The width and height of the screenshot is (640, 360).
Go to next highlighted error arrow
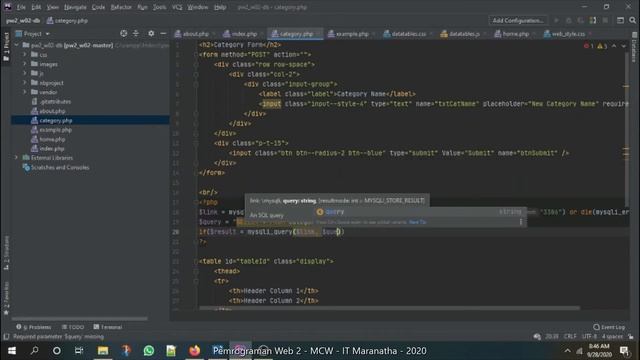pos(624,46)
